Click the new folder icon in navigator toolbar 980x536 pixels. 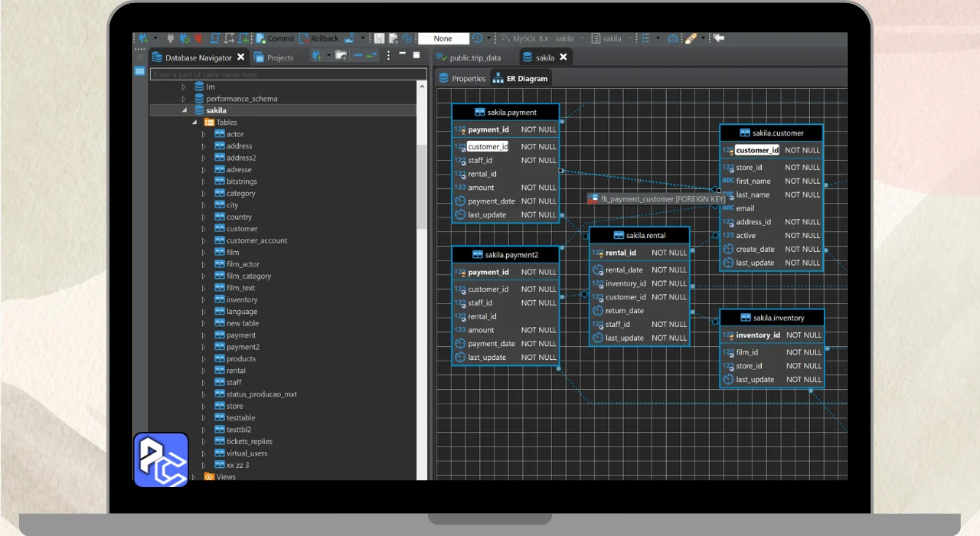(x=341, y=56)
